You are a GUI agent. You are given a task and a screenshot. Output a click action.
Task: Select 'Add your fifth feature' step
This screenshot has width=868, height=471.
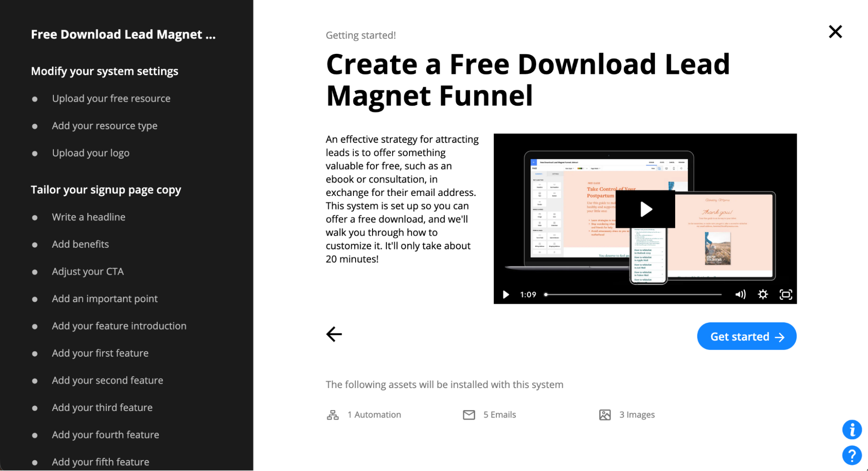pos(101,462)
